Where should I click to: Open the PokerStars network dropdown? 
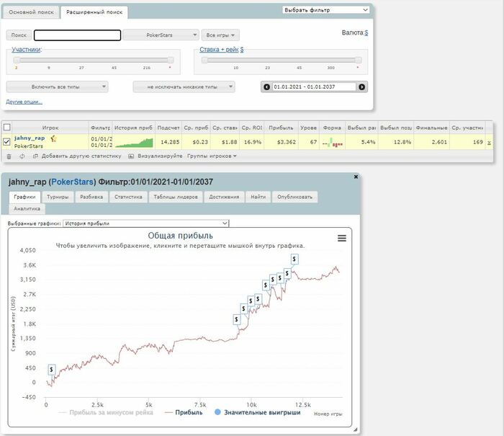tap(161, 35)
